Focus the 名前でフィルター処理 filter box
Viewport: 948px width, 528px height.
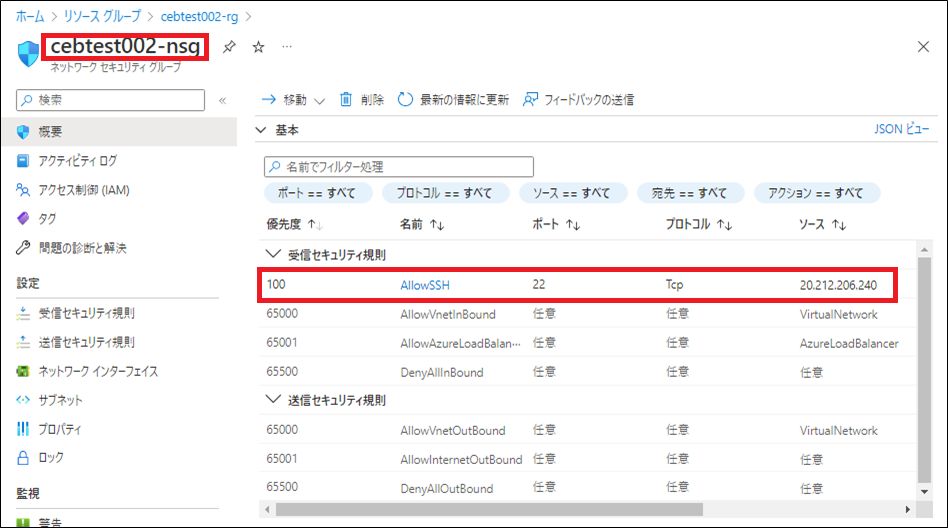coord(399,166)
